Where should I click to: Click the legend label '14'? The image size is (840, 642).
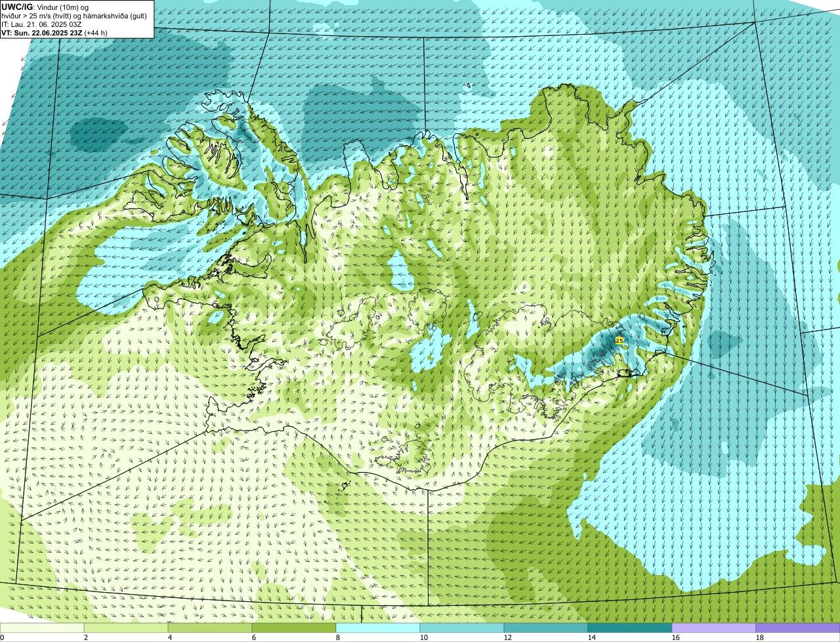point(592,637)
